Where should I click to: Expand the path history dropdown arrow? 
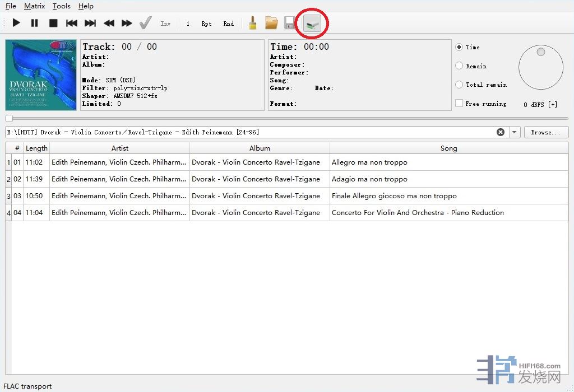515,132
